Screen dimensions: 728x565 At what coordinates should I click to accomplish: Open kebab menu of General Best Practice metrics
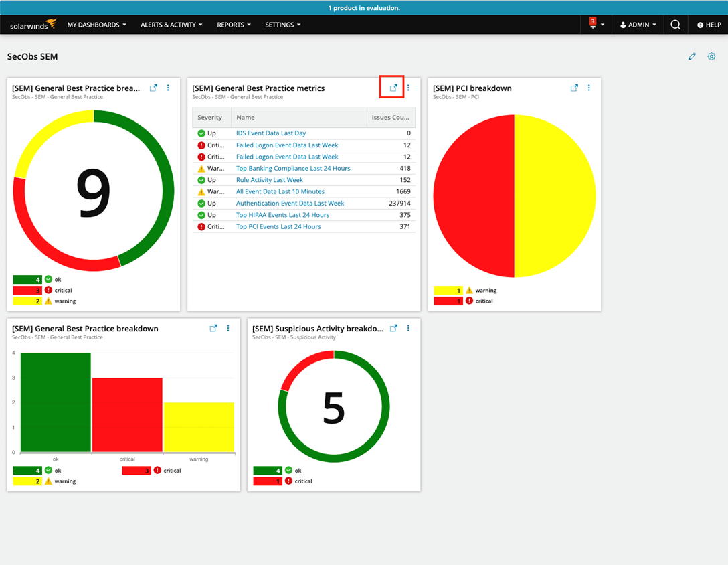(408, 88)
